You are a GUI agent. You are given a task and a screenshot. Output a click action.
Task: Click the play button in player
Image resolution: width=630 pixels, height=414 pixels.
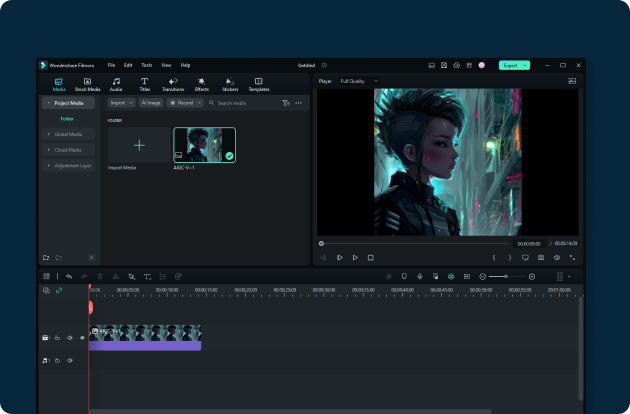click(x=355, y=258)
